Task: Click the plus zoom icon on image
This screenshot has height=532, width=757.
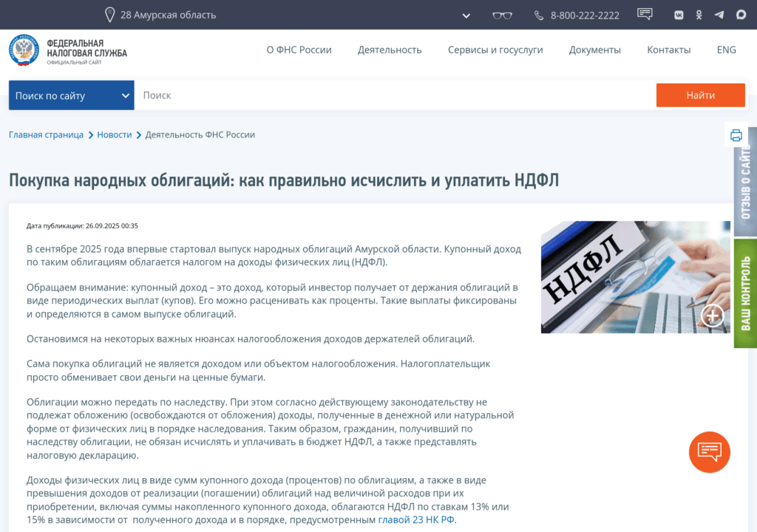Action: [x=713, y=316]
